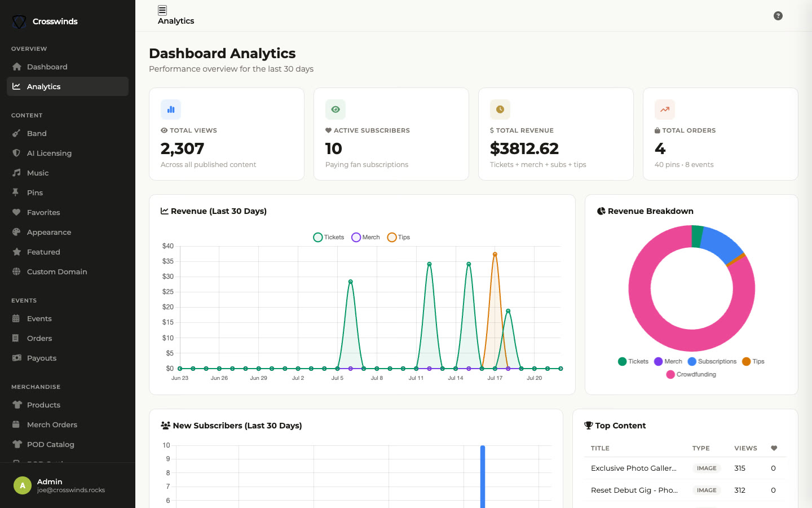
Task: Click the TYPE column header
Action: pos(701,448)
